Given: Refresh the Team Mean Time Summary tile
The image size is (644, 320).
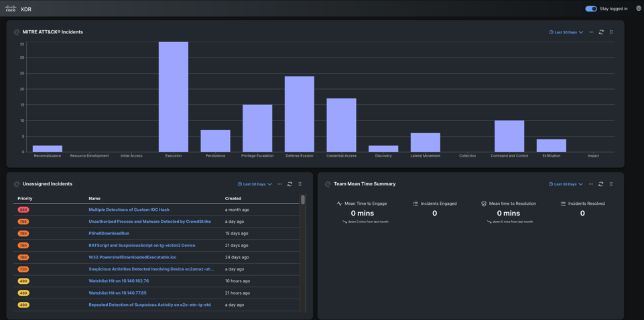Looking at the screenshot, I should 601,184.
